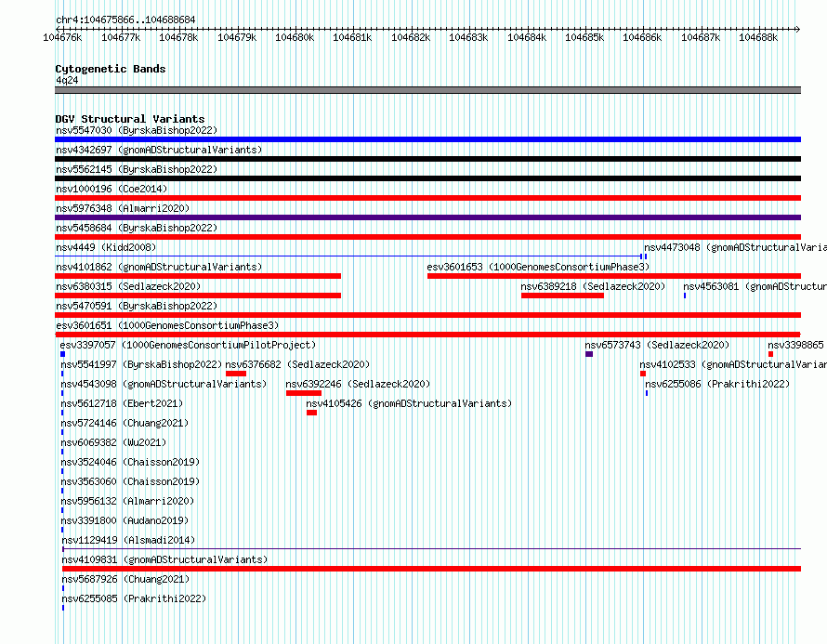The height and width of the screenshot is (644, 827).
Task: Click the nsv6389218 red variant bar
Action: (x=562, y=296)
